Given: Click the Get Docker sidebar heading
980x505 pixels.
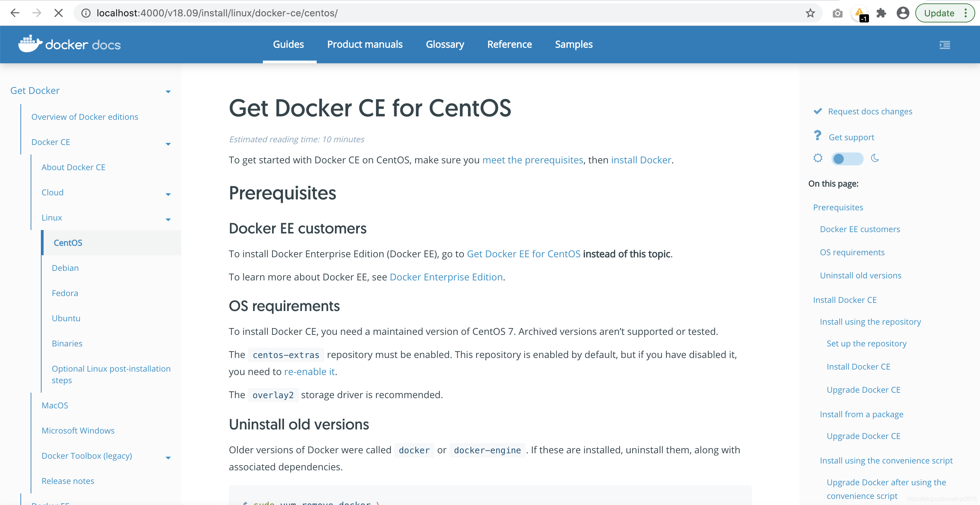Looking at the screenshot, I should click(x=35, y=91).
